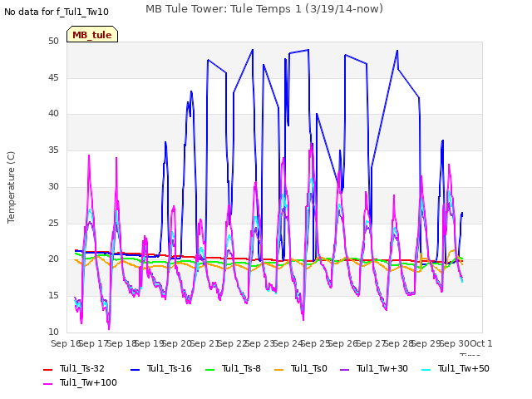The height and width of the screenshot is (399, 532).
Task: Click the orange Tul1_Ts0 legend swatch
Action: pos(279,369)
